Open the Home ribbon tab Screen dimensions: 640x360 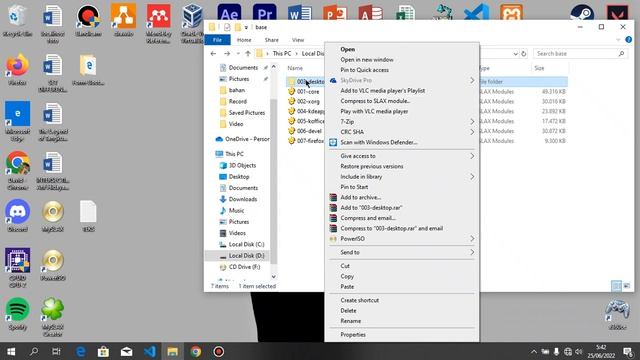(x=244, y=40)
